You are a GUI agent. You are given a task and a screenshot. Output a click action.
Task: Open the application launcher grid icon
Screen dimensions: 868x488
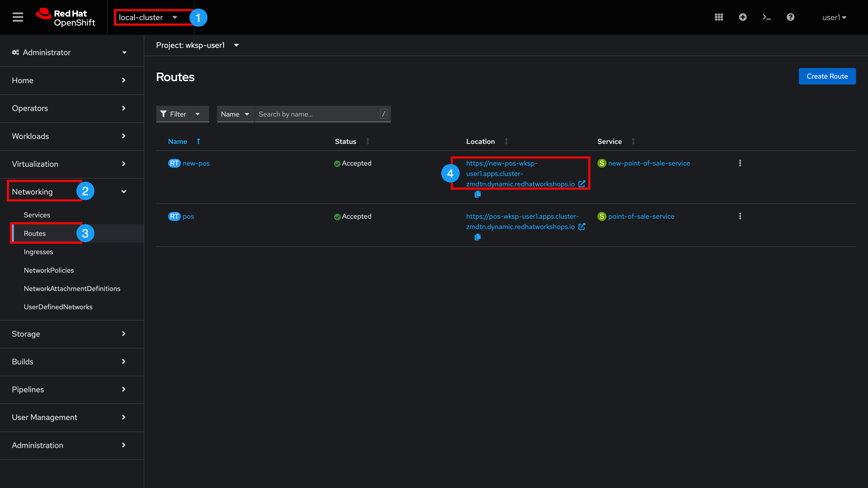[x=719, y=17]
